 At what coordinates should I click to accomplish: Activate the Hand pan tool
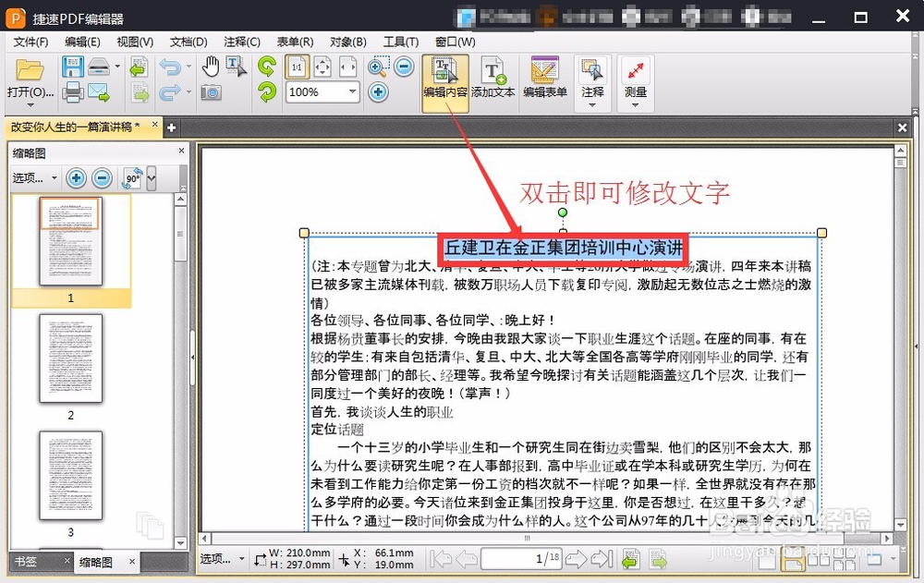(x=212, y=66)
